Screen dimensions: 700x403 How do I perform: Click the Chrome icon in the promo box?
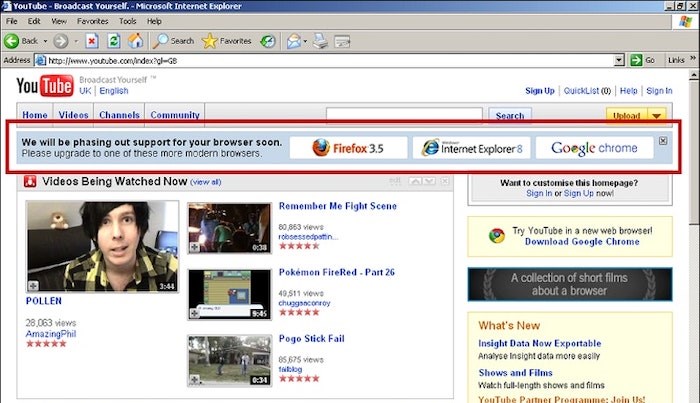(496, 236)
